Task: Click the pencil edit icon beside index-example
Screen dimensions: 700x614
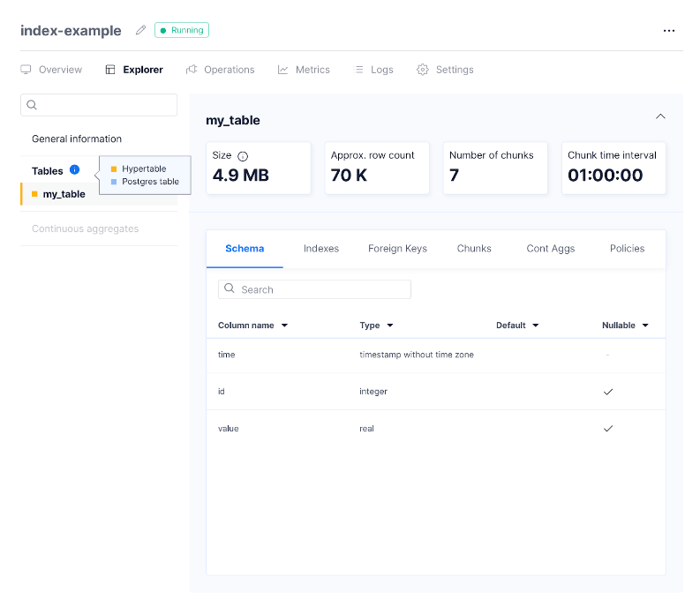Action: coord(140,30)
